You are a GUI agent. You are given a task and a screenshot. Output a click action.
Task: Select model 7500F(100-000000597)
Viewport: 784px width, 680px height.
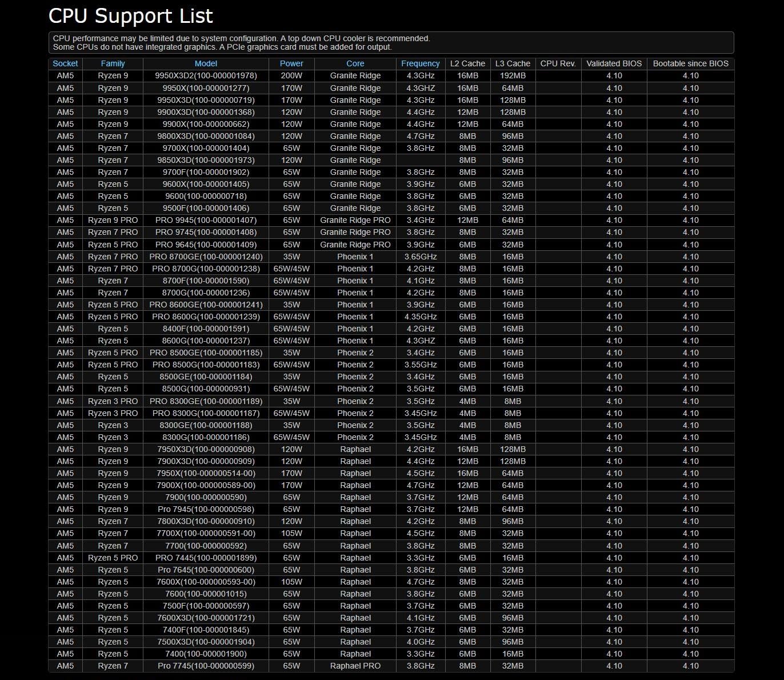(206, 606)
